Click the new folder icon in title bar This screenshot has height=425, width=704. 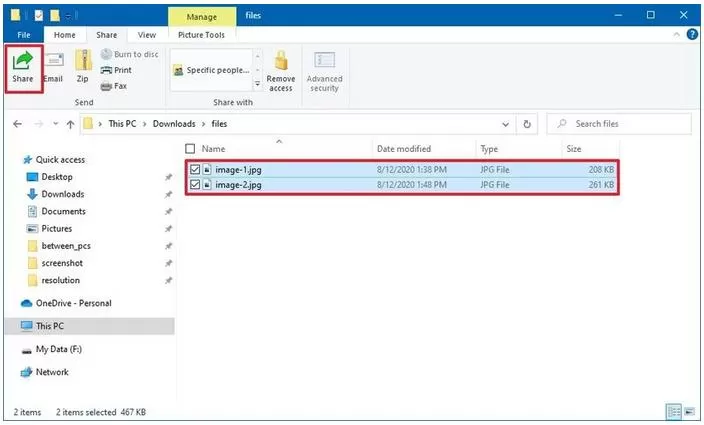[x=55, y=16]
